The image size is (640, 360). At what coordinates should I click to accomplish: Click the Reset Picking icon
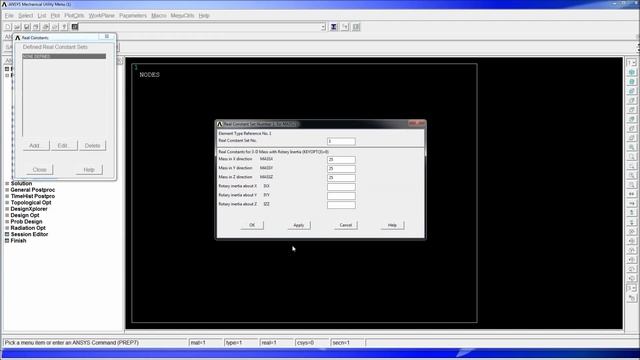[345, 27]
